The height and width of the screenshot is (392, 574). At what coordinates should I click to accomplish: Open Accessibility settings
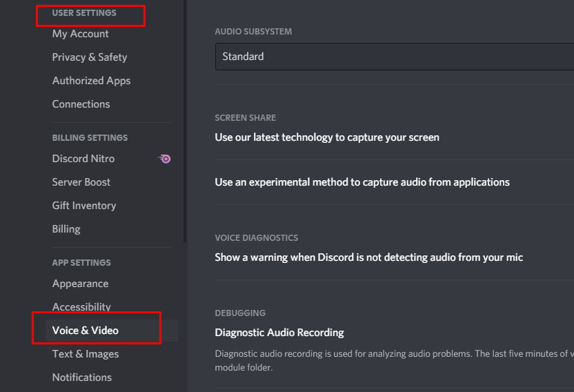tap(81, 306)
